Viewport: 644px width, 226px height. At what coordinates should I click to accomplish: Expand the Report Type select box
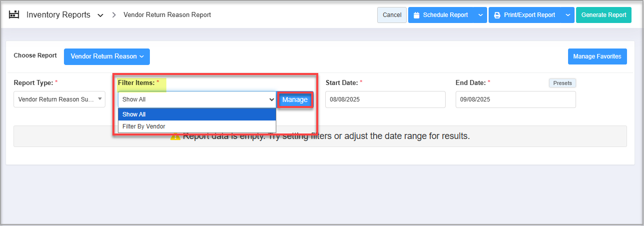59,99
